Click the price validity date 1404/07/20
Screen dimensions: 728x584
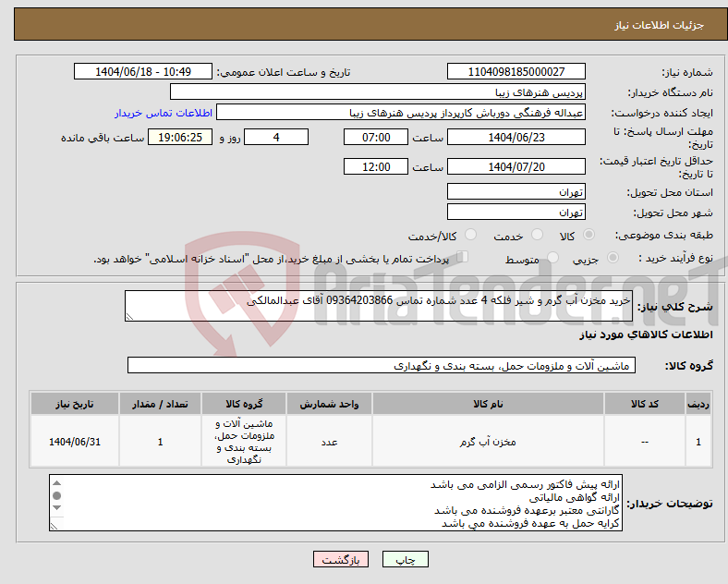(516, 166)
